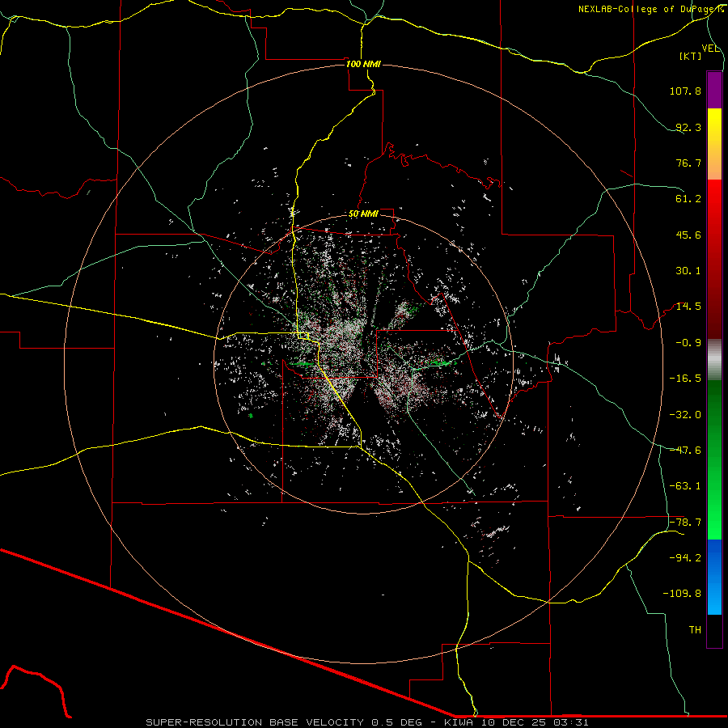Pick the blue segment of the color bar

point(714,577)
